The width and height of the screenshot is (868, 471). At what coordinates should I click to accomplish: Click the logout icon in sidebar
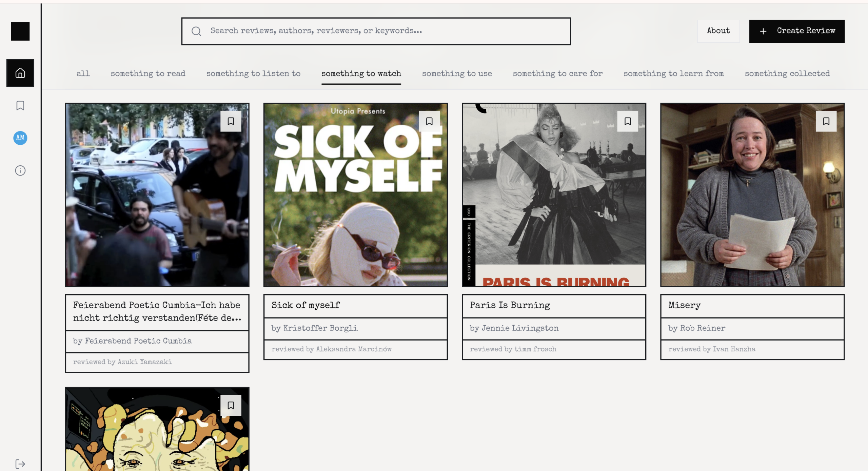pyautogui.click(x=20, y=464)
